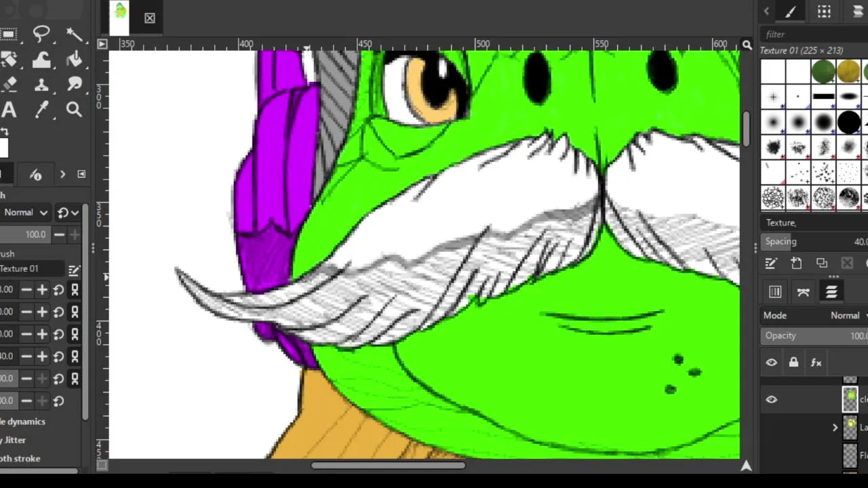Open the paint Mode Normal dropdown in tool options
Screen dimensions: 868x488
(x=24, y=212)
